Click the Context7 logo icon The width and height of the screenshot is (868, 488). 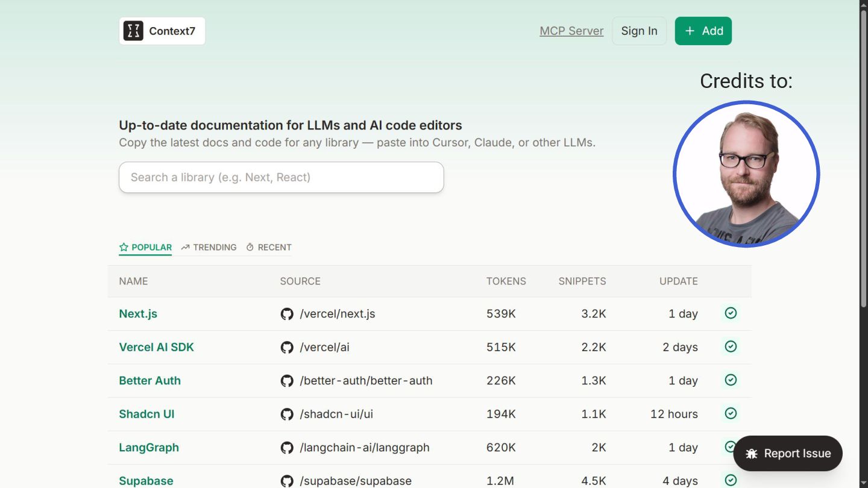click(x=133, y=31)
